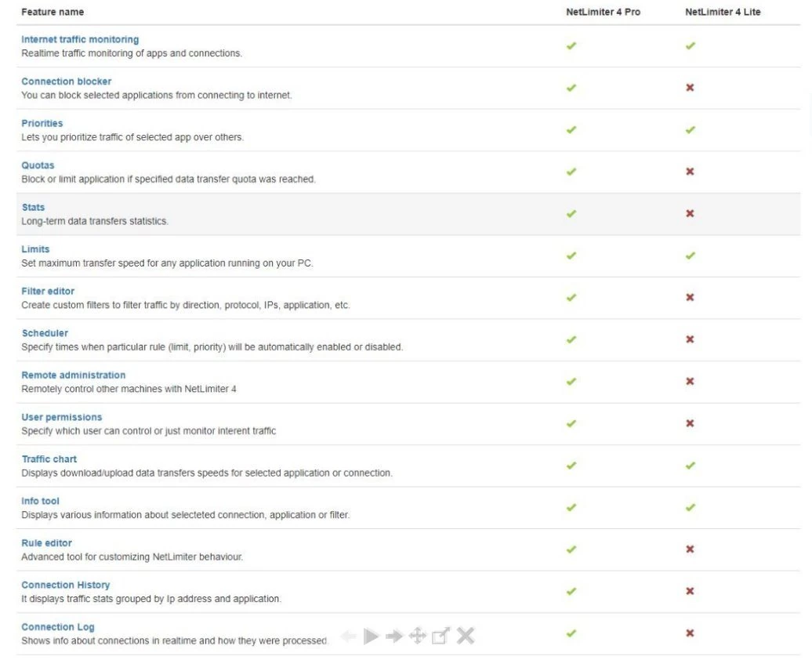Click the 'Feature name' column header
Image resolution: width=812 pixels, height=660 pixels.
pos(53,12)
